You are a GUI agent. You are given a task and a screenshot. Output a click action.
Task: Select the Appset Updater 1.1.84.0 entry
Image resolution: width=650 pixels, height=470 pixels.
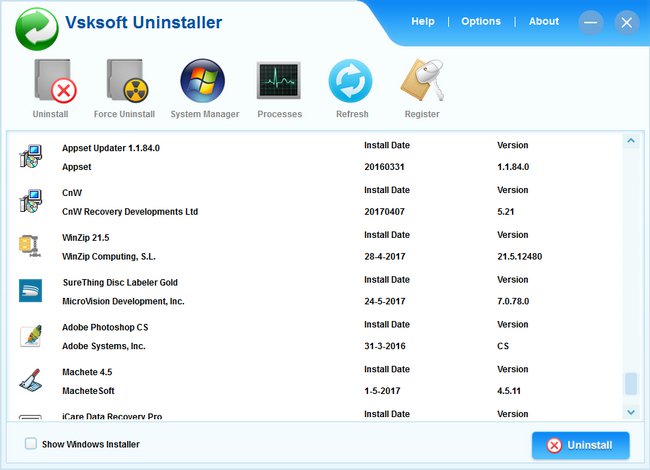coord(111,147)
